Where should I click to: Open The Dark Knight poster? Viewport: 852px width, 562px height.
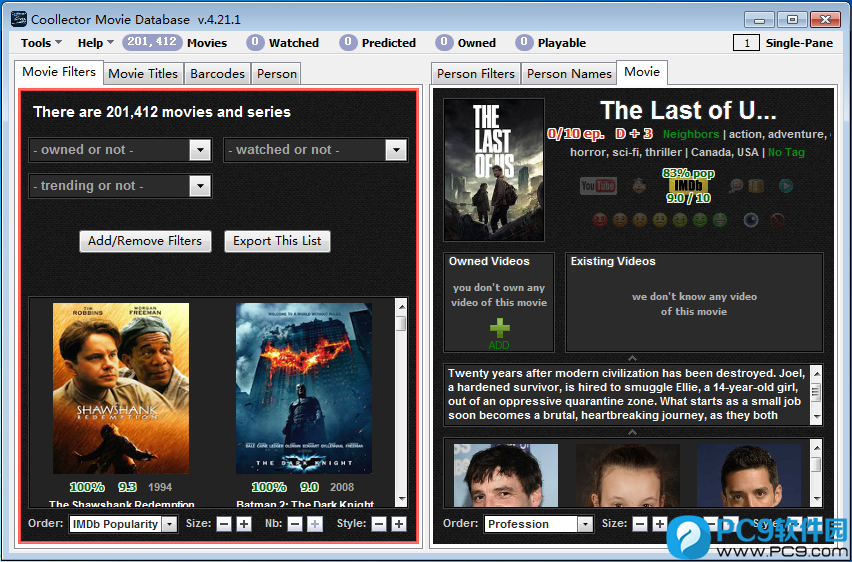coord(304,388)
